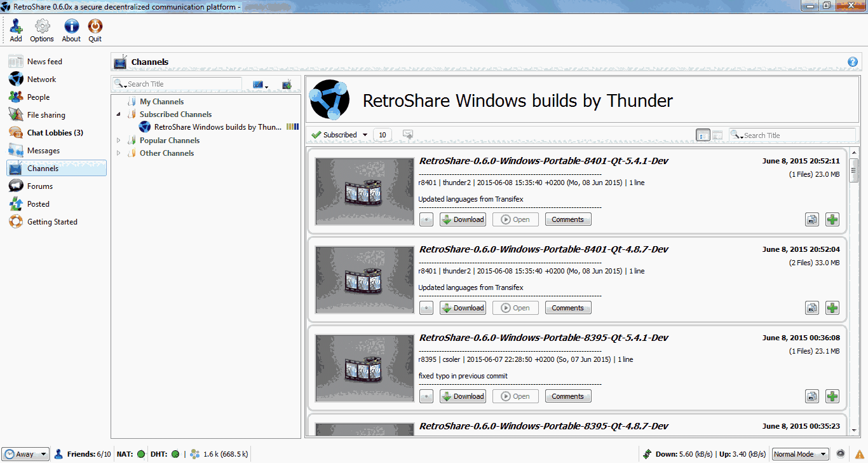
Task: Open the News feed page
Action: pyautogui.click(x=57, y=62)
